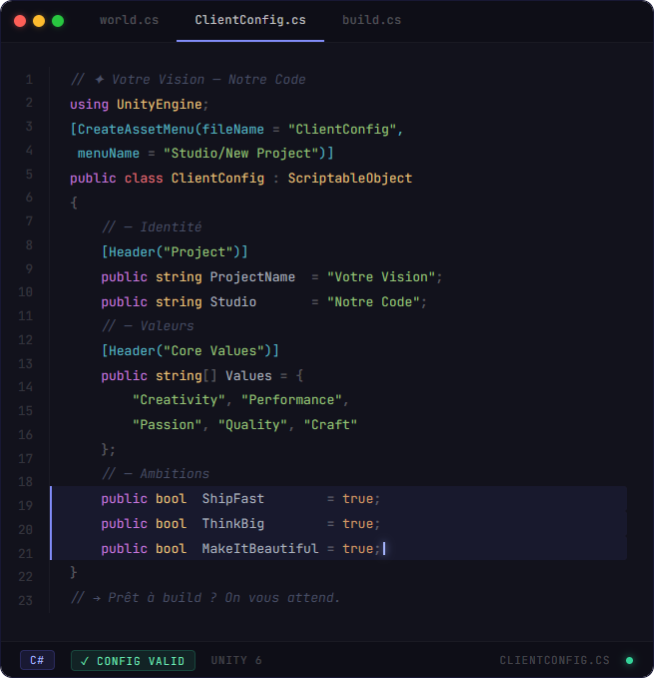Click the ThinkBig true value

click(x=357, y=524)
